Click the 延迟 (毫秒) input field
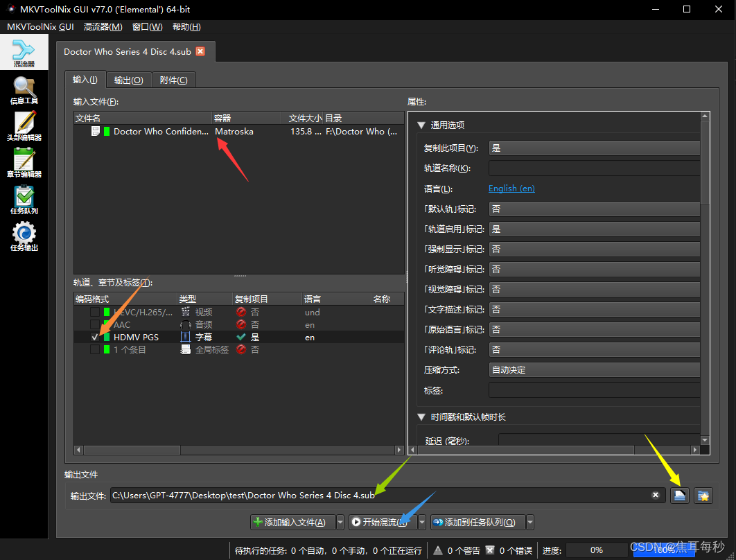This screenshot has height=560, width=736. click(599, 440)
